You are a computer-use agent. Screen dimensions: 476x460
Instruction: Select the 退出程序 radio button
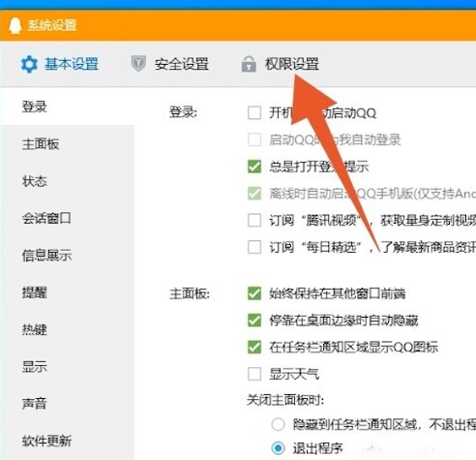coord(278,448)
